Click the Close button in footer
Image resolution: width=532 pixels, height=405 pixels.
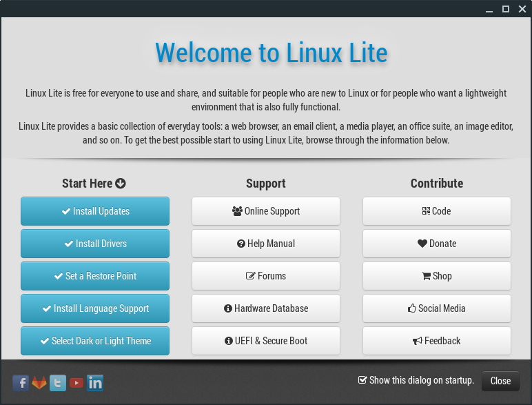coord(500,381)
